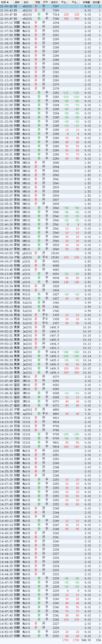Select the 10:03:38 焦煤 row with 300 profit
102x644 pixels.
click(51, 373)
